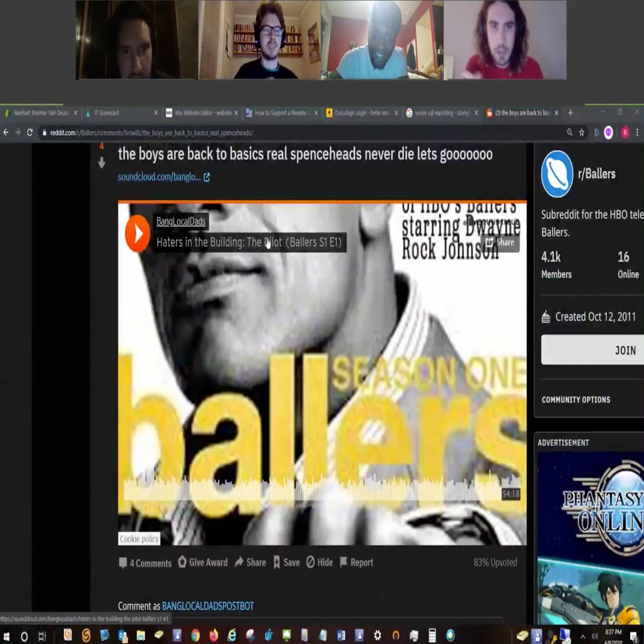Open Firefox from the taskbar
Viewport: 644px width, 644px height.
click(213, 636)
